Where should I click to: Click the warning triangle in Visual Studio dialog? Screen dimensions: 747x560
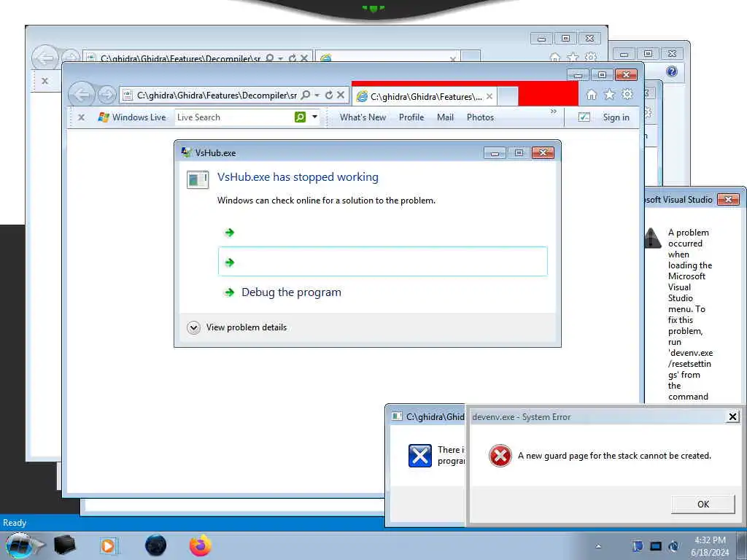click(653, 238)
